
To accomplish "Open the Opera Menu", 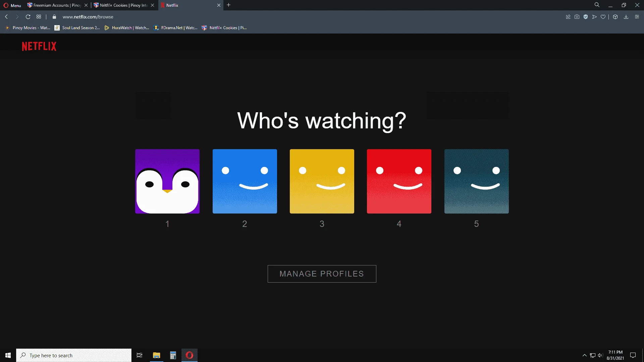I will 12,5.
